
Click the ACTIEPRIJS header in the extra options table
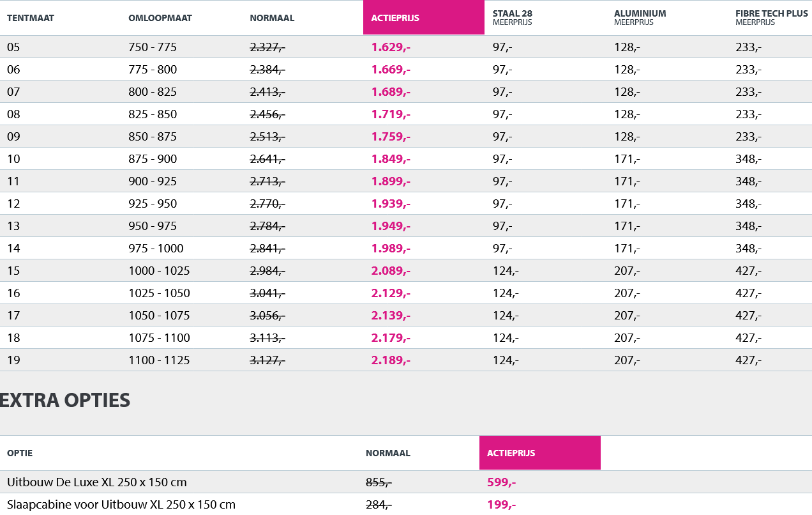click(511, 453)
